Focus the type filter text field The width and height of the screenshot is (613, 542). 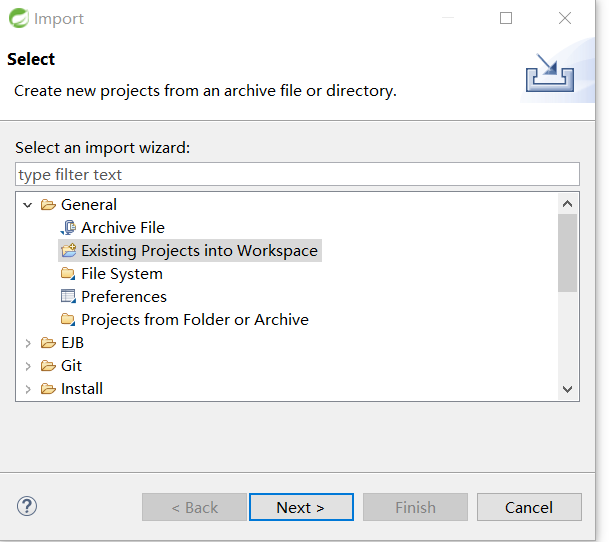pos(297,175)
